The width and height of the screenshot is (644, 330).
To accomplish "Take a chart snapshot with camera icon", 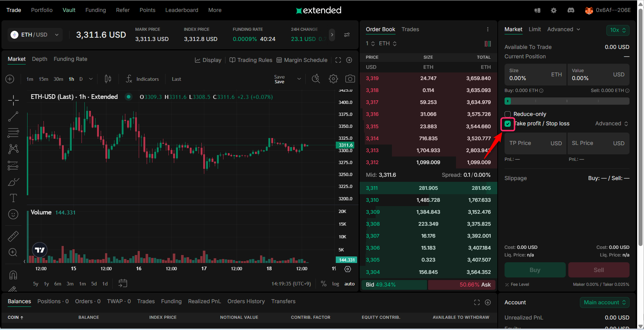I will tap(350, 79).
